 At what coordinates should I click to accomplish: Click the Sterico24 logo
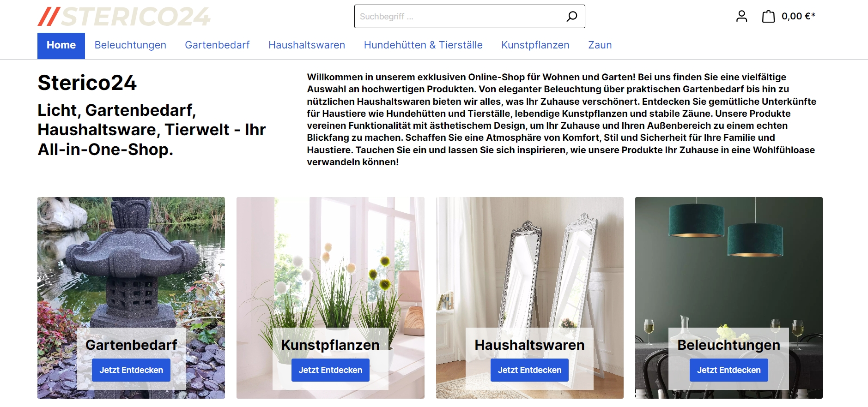[124, 17]
